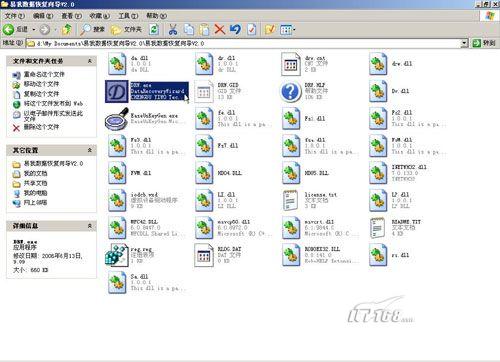This screenshot has width=500, height=362.
Task: Click the Delete this file link
Action: [x=41, y=127]
